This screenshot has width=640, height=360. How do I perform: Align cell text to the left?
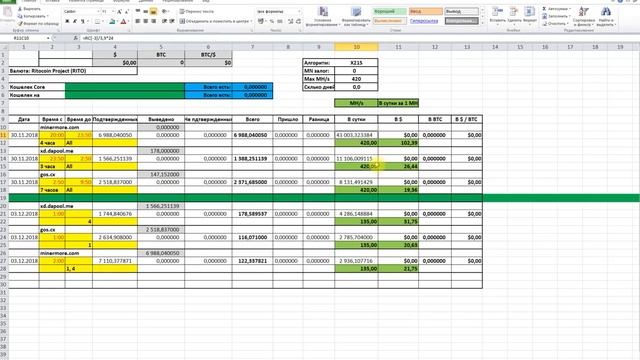tap(138, 21)
